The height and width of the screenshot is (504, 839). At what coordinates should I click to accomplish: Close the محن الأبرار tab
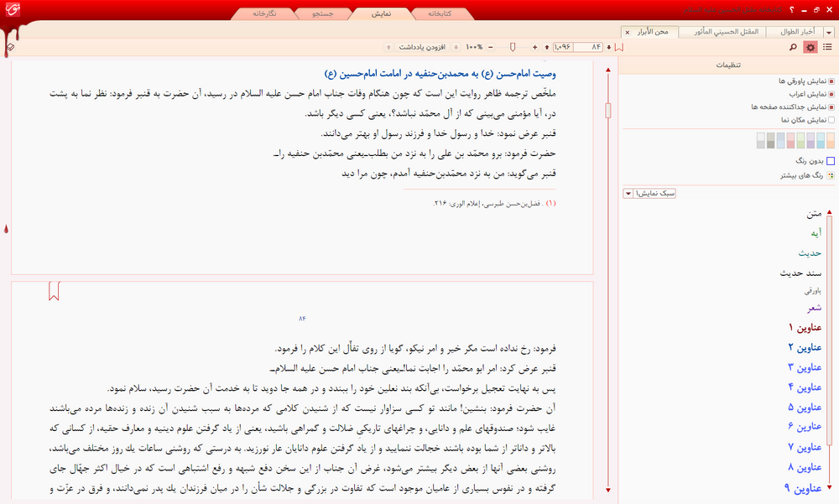tap(628, 33)
